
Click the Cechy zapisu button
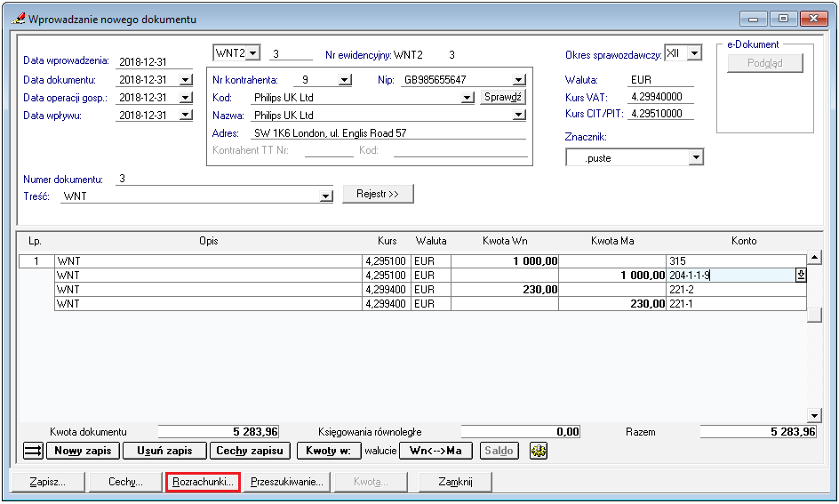coord(251,451)
